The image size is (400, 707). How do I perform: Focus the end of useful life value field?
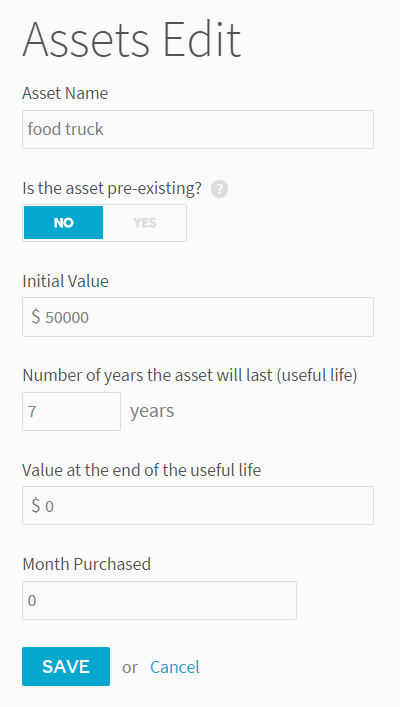[198, 505]
